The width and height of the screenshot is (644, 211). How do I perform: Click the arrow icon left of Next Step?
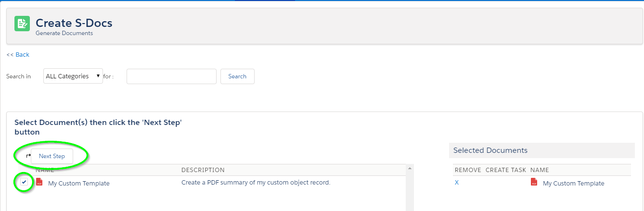[x=28, y=156]
